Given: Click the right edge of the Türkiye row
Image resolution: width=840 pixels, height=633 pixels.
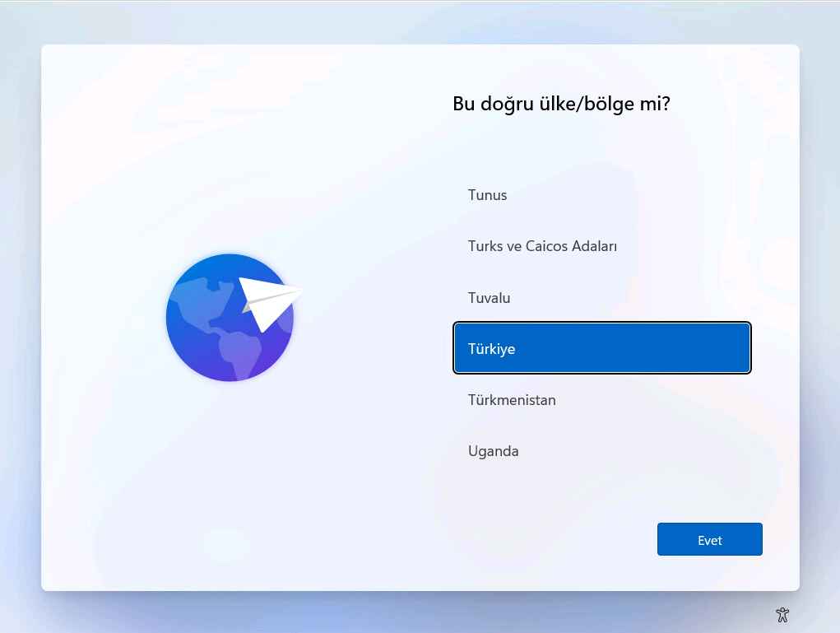Looking at the screenshot, I should coord(736,348).
